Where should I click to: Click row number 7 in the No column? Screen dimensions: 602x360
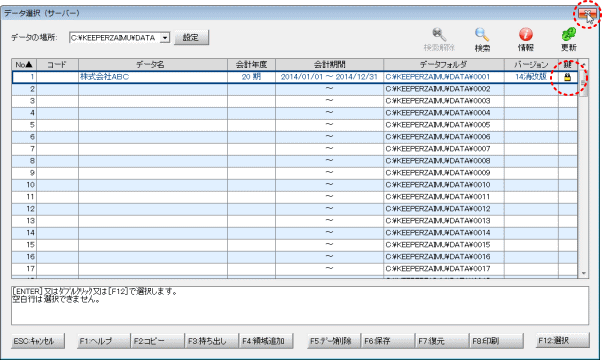coord(24,149)
